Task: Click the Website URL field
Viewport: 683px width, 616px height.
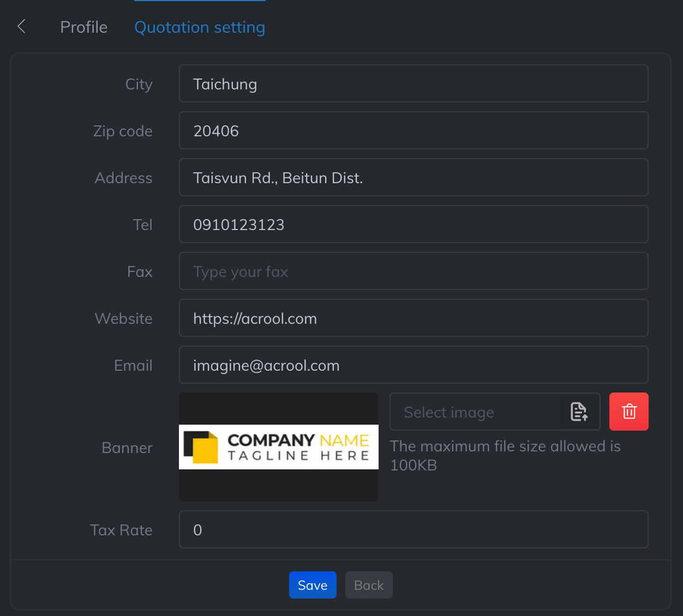Action: (413, 318)
